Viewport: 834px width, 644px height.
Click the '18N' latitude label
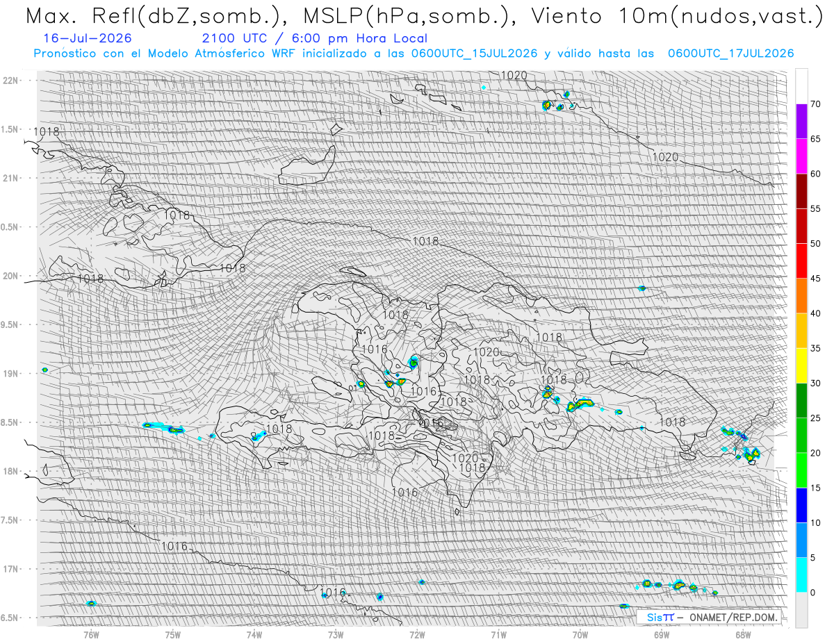10,471
